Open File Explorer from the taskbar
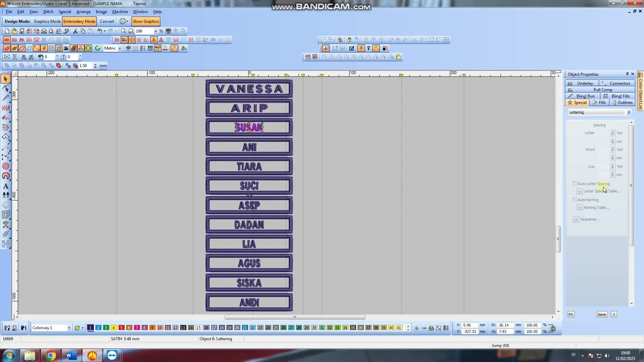 tap(30, 355)
